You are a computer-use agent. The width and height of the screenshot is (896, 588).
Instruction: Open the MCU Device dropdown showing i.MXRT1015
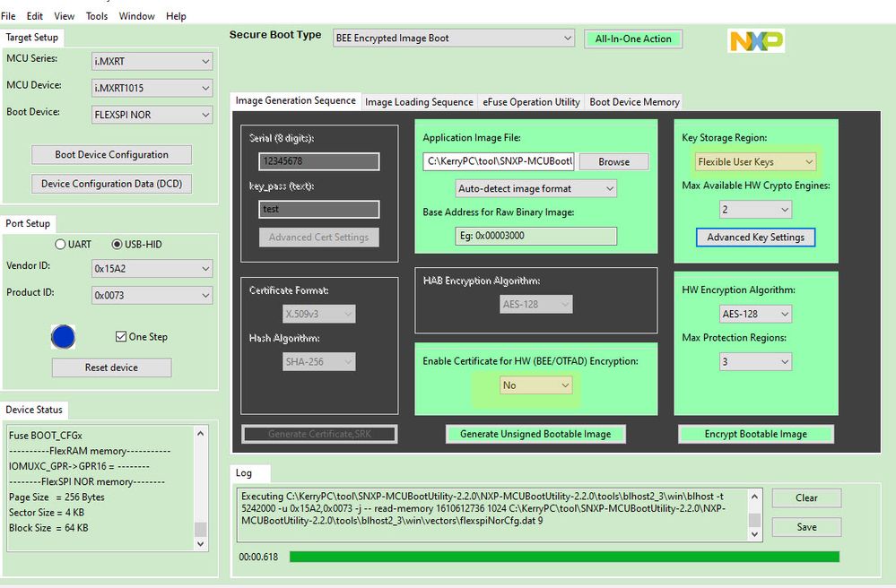[x=152, y=88]
